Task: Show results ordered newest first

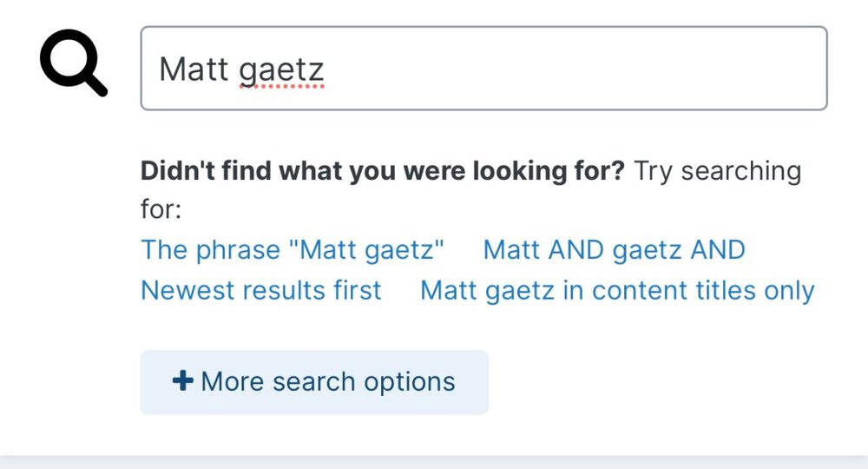Action: pos(260,290)
